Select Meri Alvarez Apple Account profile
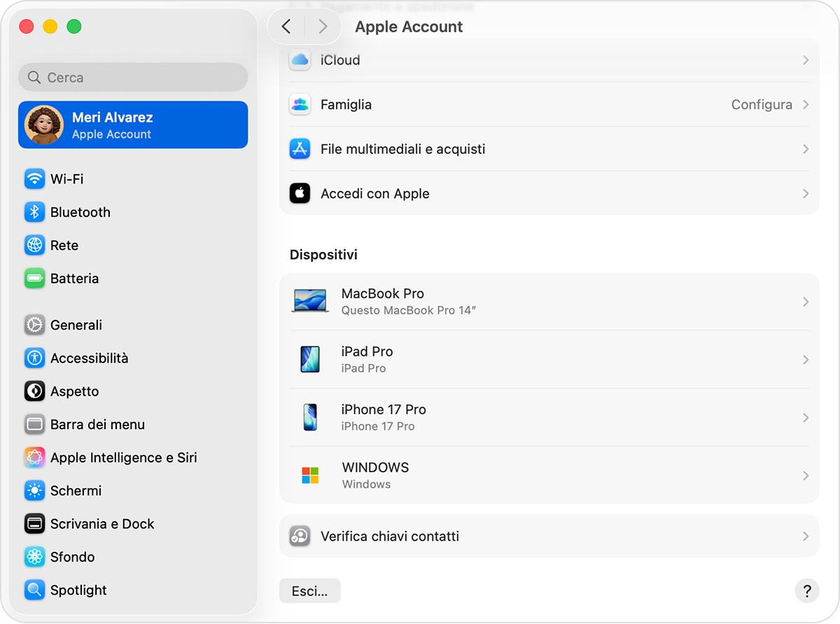This screenshot has height=624, width=840. (x=133, y=125)
